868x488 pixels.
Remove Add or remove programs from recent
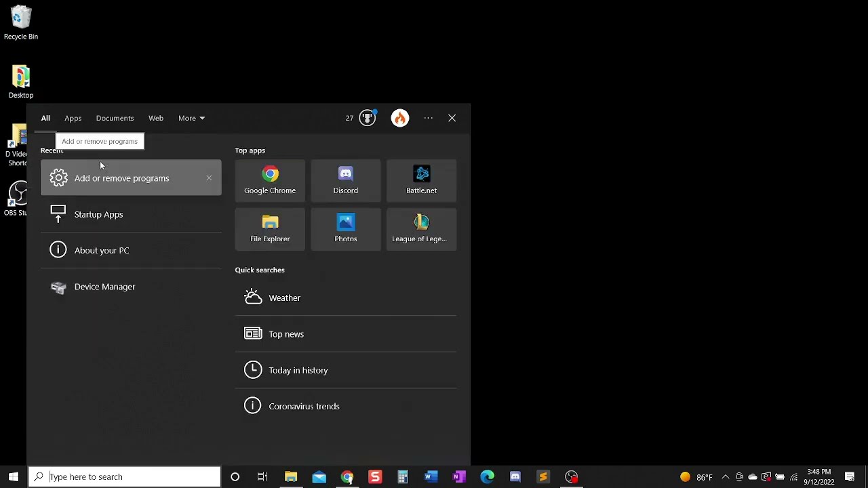coord(209,178)
